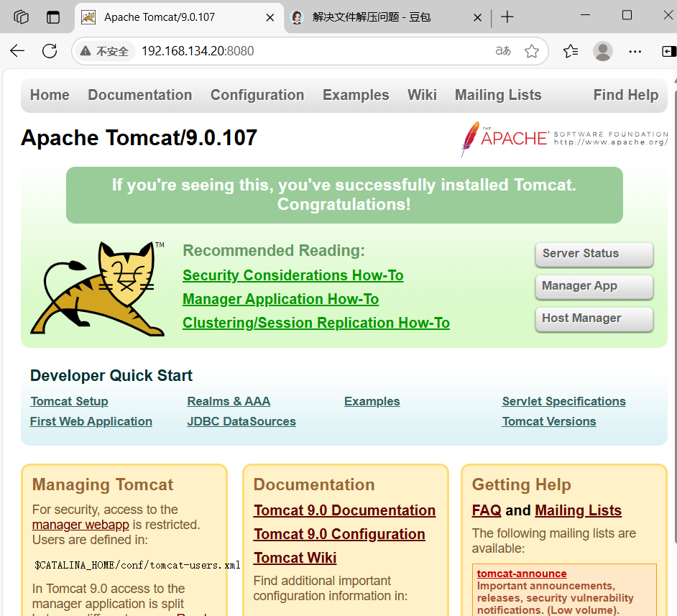This screenshot has height=616, width=677.
Task: Open the FAQ link
Action: tap(487, 510)
